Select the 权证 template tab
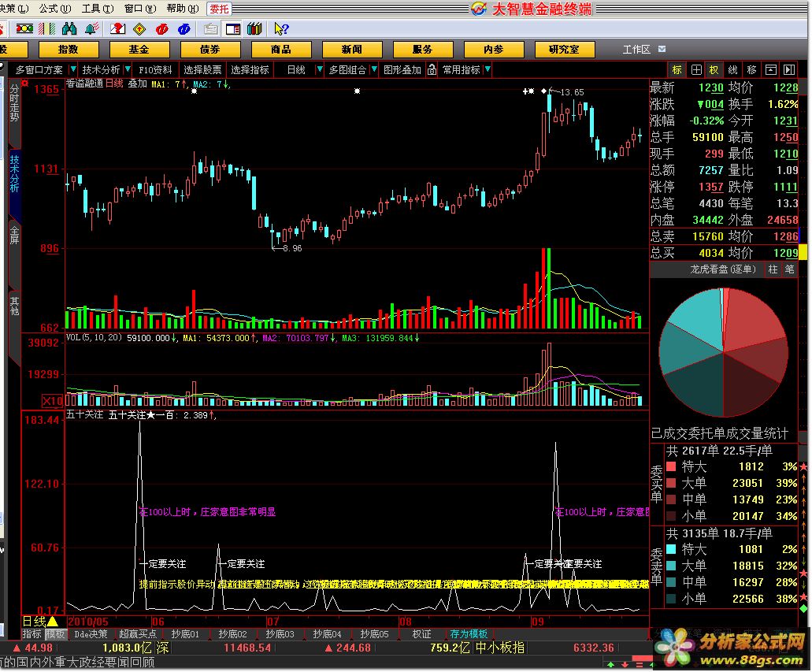812x672 pixels. pos(421,634)
